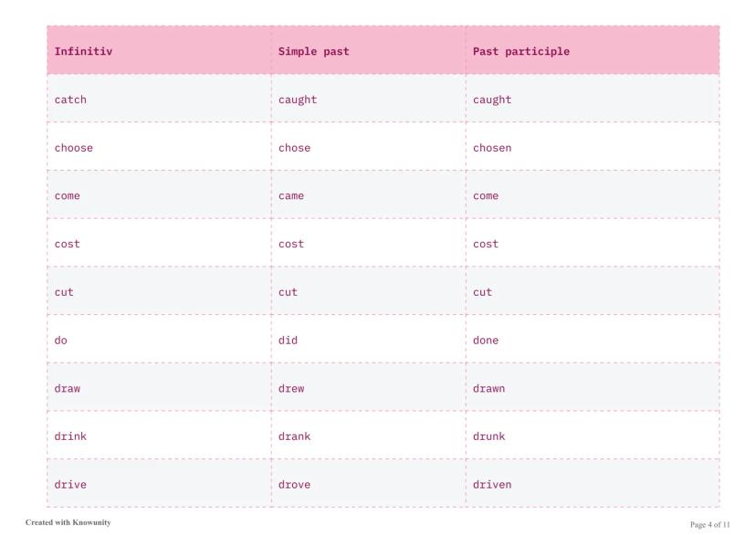This screenshot has width=756, height=535.
Task: Select the past participle "chosen"
Action: [x=492, y=148]
